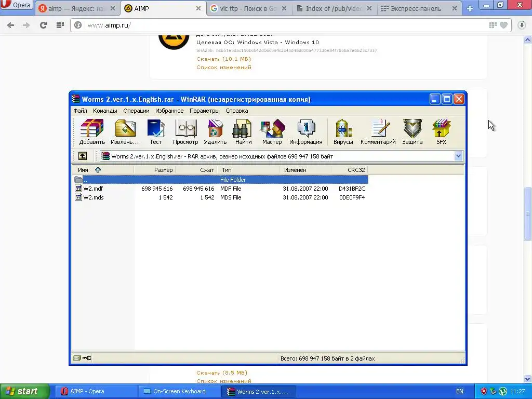
Task: Click the page scrollbar up arrow
Action: pyautogui.click(x=528, y=40)
